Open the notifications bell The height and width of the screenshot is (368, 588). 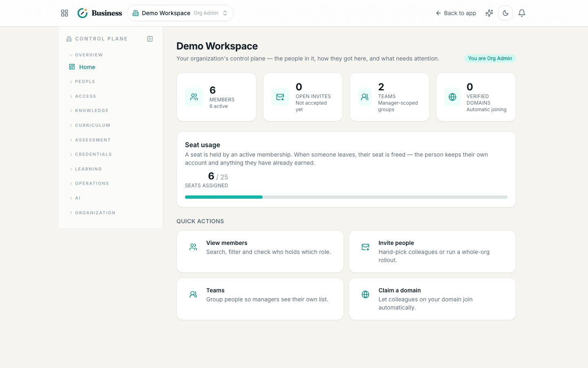tap(522, 13)
